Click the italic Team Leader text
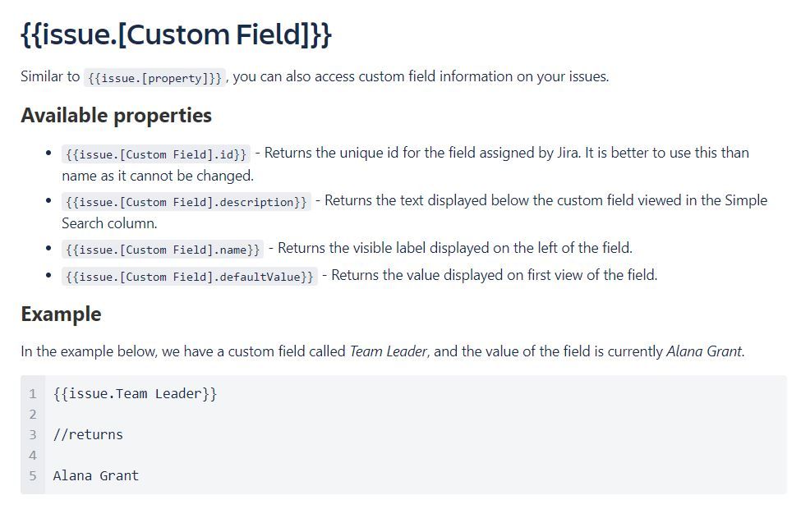 pyautogui.click(x=389, y=351)
